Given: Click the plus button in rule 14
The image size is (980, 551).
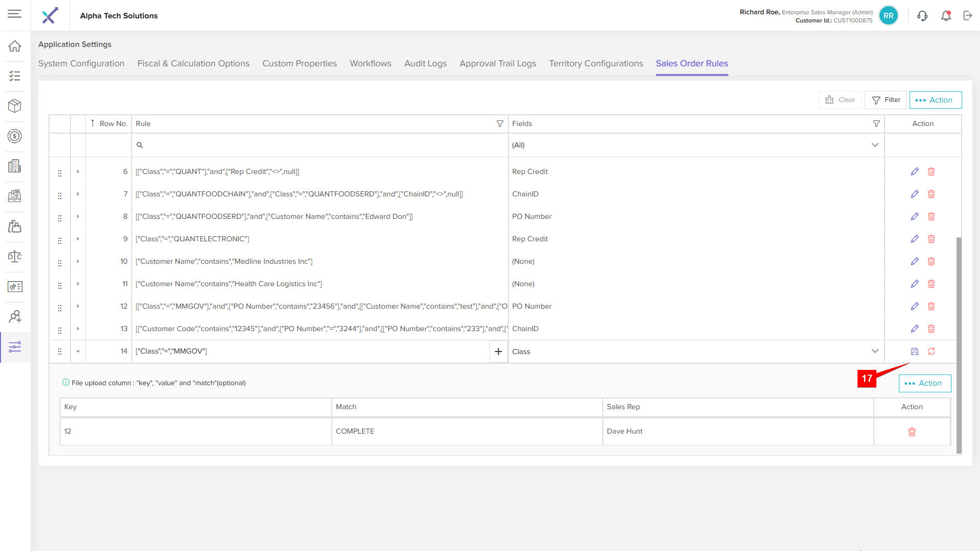Looking at the screenshot, I should click(x=498, y=352).
